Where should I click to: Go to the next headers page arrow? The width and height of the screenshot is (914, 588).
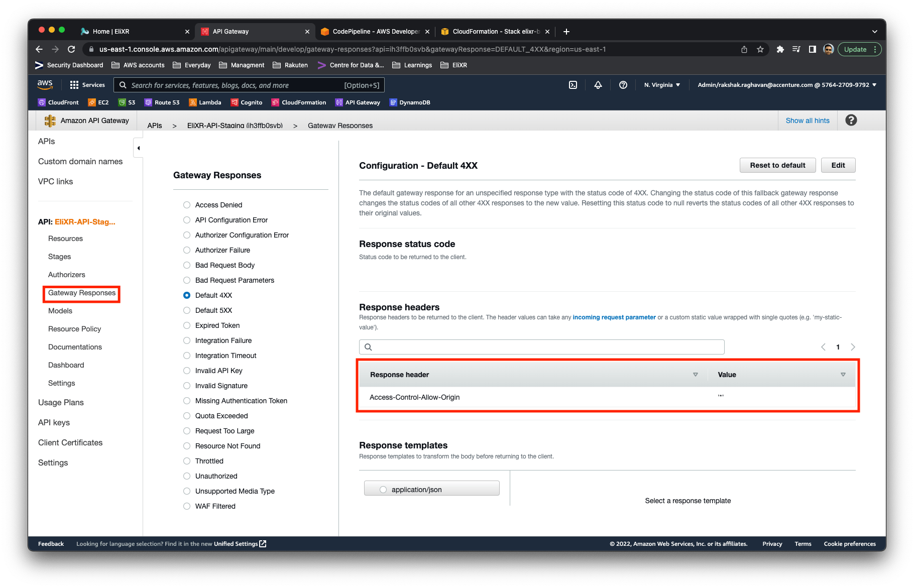(853, 347)
